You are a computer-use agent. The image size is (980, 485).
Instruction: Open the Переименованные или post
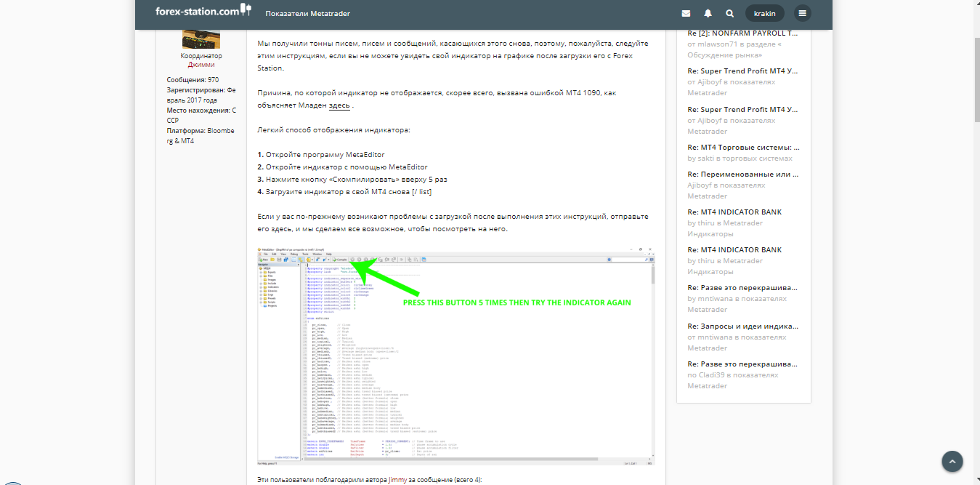pyautogui.click(x=742, y=175)
